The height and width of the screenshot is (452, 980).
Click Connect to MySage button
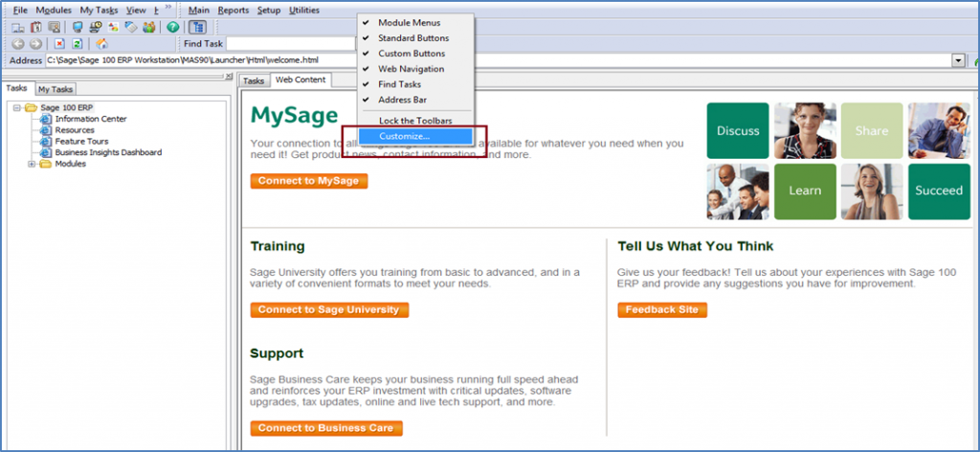coord(309,181)
